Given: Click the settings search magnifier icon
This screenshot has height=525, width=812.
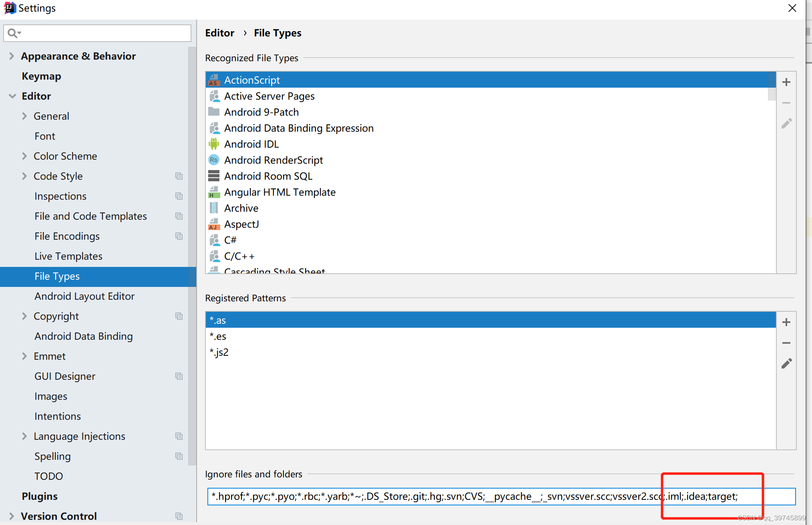Looking at the screenshot, I should 13,33.
